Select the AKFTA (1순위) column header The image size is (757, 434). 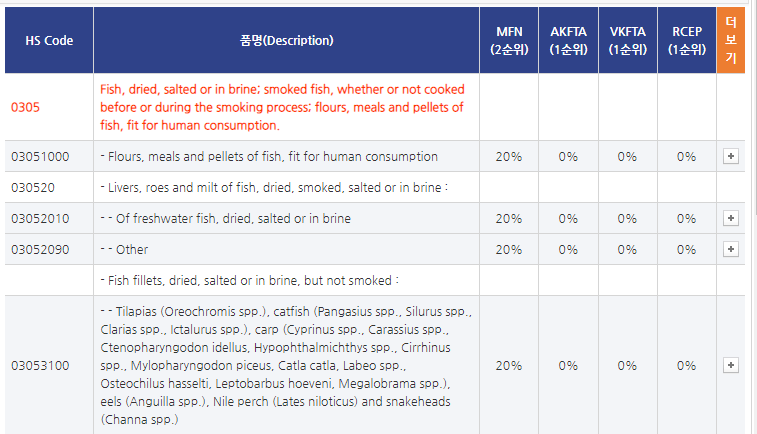568,41
